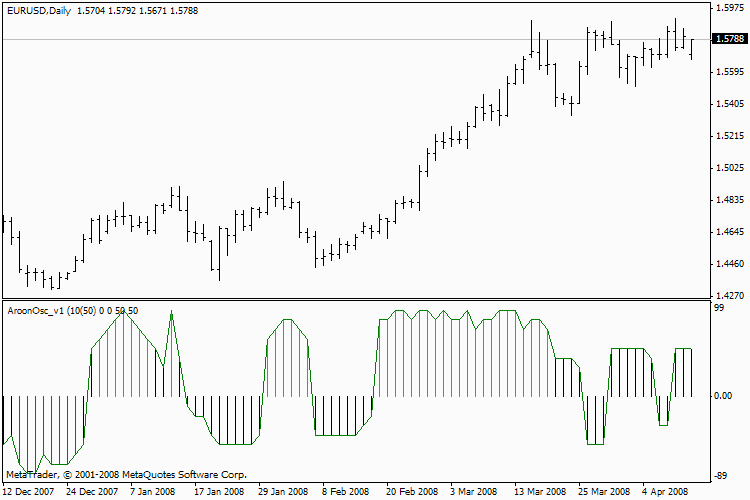Select the AroonOsc_v1 (10(50) indicator label
This screenshot has width=750, height=500.
pyautogui.click(x=52, y=311)
